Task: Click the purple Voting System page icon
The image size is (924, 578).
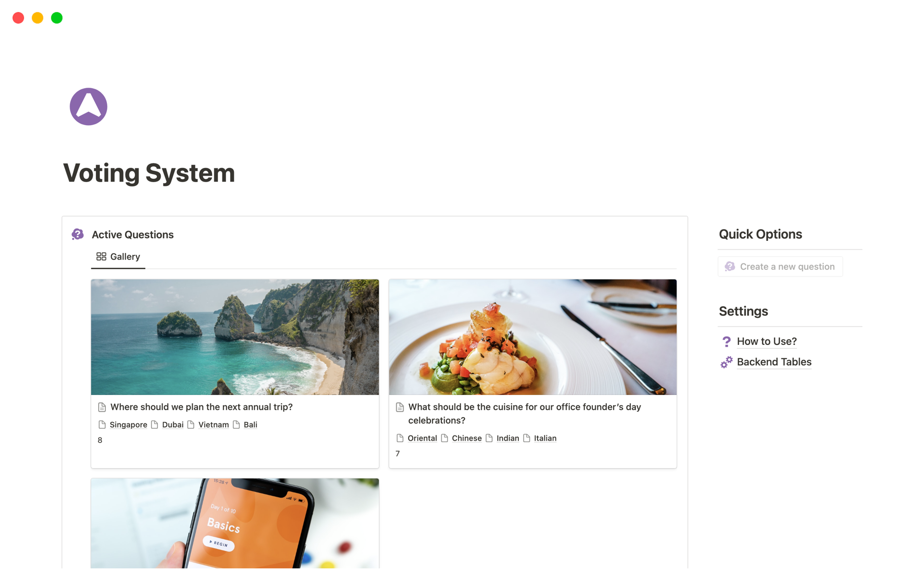Action: (89, 106)
